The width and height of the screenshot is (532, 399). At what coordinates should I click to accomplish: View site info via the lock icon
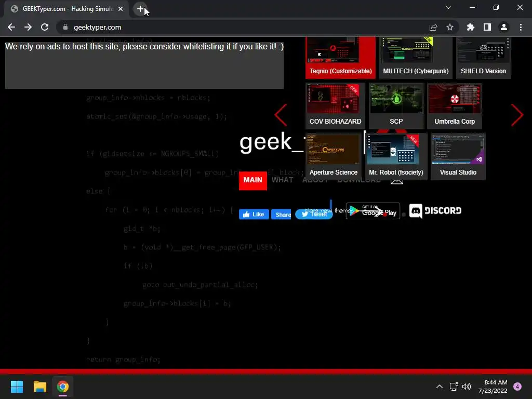[65, 27]
